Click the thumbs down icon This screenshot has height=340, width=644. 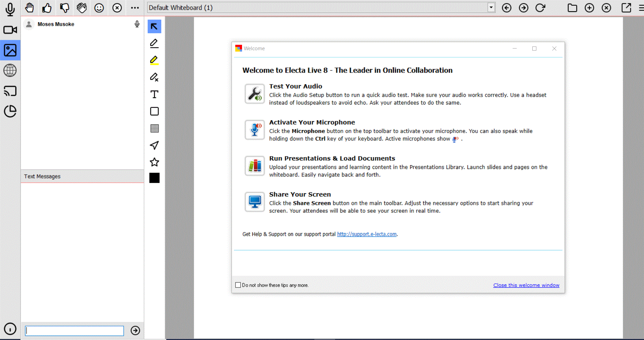[x=64, y=7]
